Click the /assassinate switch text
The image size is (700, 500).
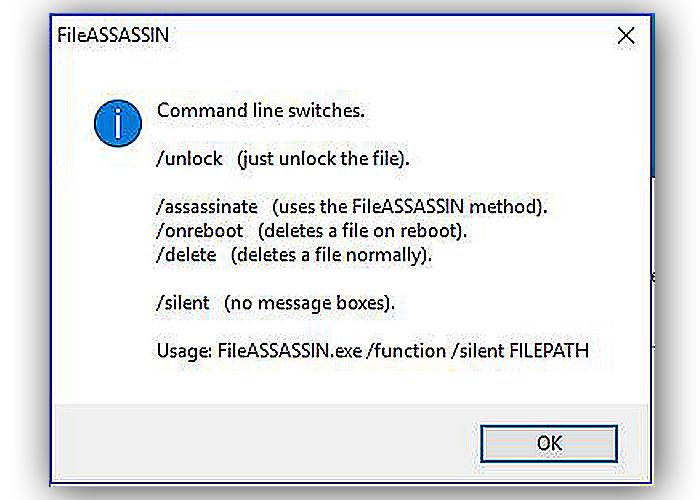point(207,207)
